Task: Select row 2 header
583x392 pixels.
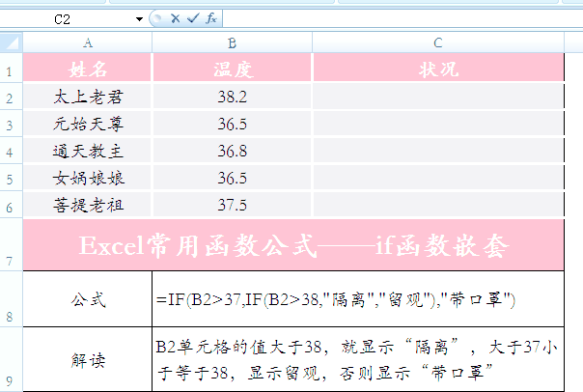Action: tap(10, 96)
